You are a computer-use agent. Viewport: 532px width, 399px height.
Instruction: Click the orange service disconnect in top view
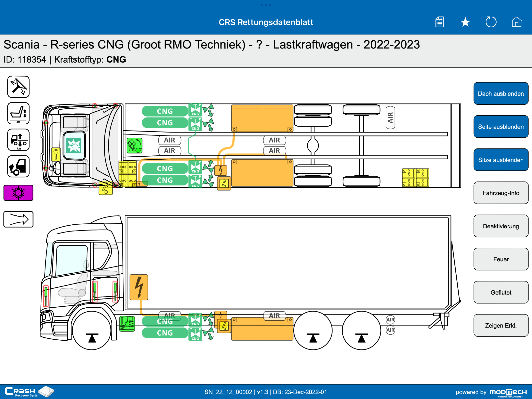224,183
